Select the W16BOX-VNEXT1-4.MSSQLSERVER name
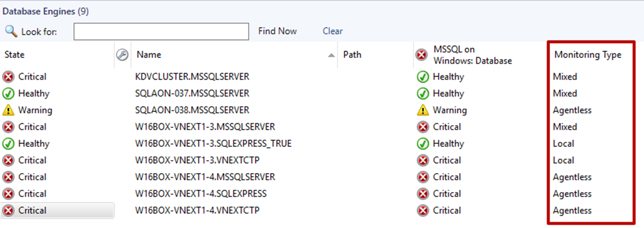 (x=205, y=177)
